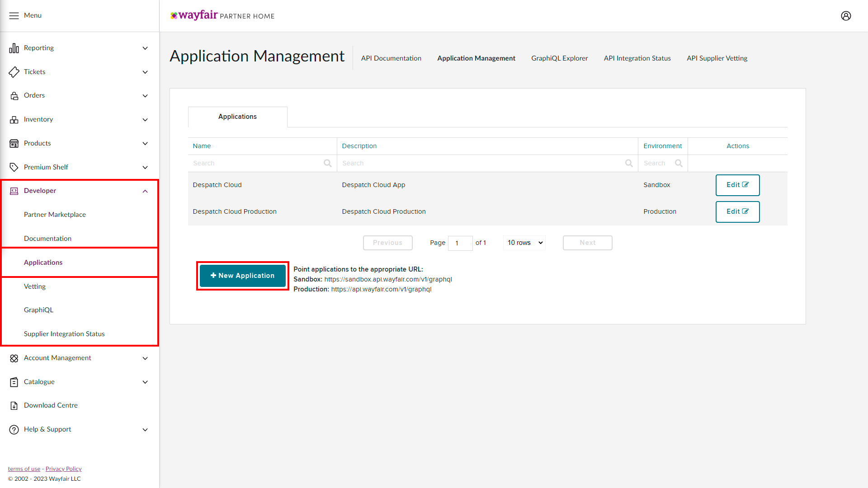Open Partner Marketplace in the sidebar

point(55,215)
